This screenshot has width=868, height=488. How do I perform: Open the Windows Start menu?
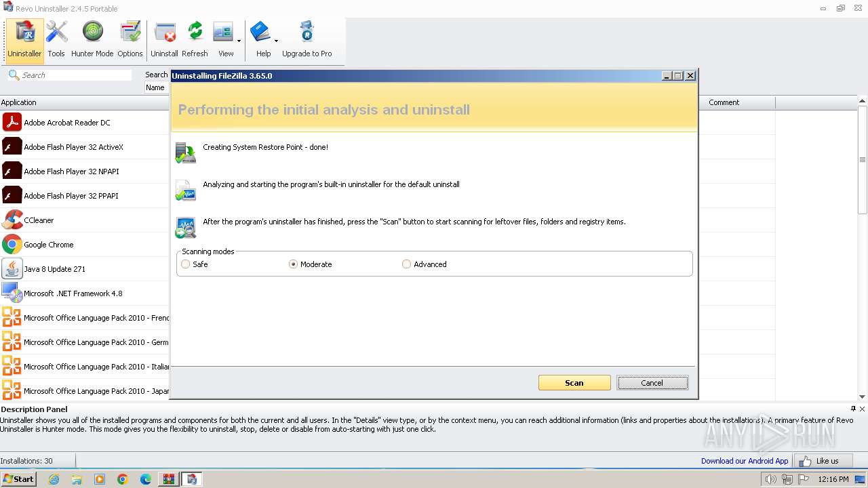point(18,479)
